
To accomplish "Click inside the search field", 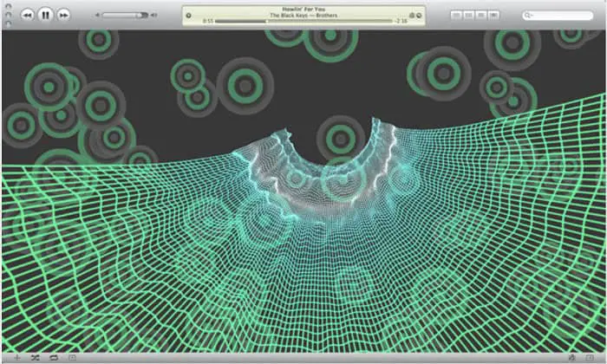I will 558,16.
